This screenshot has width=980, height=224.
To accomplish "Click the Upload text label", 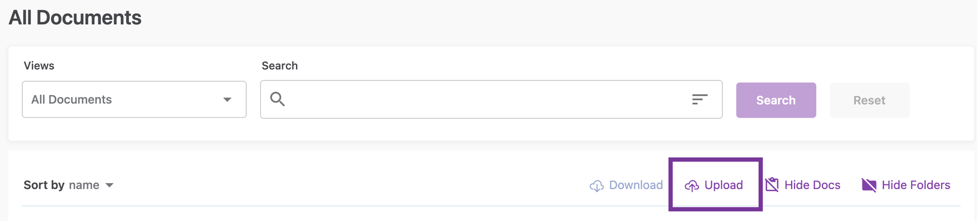I will coord(723,185).
